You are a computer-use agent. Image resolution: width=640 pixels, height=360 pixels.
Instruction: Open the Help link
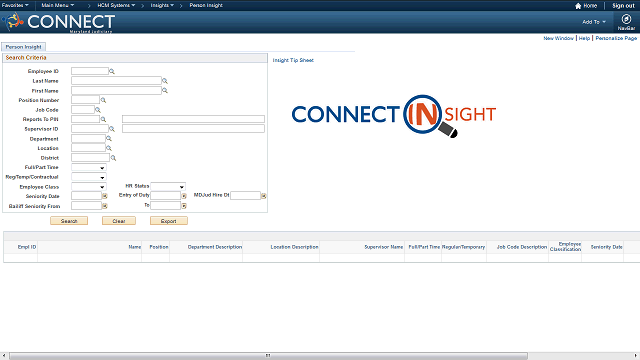point(584,38)
